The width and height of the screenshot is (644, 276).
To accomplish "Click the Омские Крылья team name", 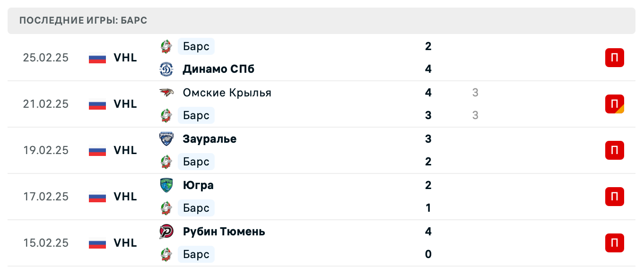I will (227, 93).
